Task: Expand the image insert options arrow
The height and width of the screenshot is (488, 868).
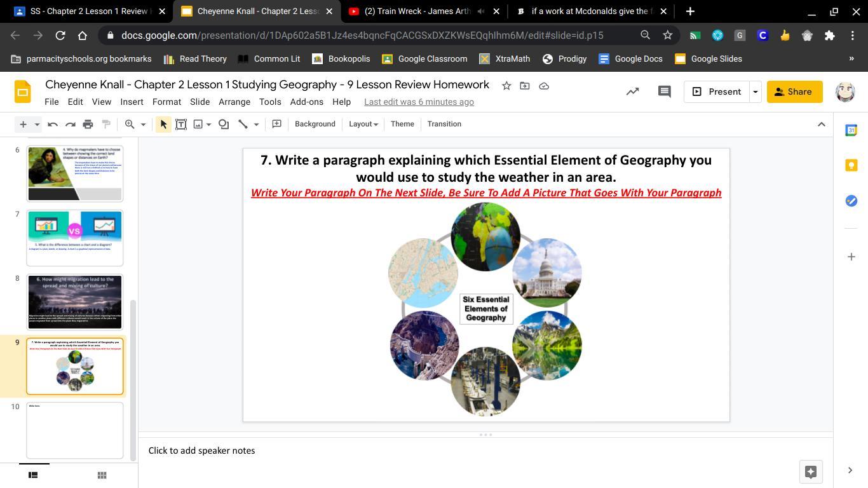Action: click(x=208, y=124)
